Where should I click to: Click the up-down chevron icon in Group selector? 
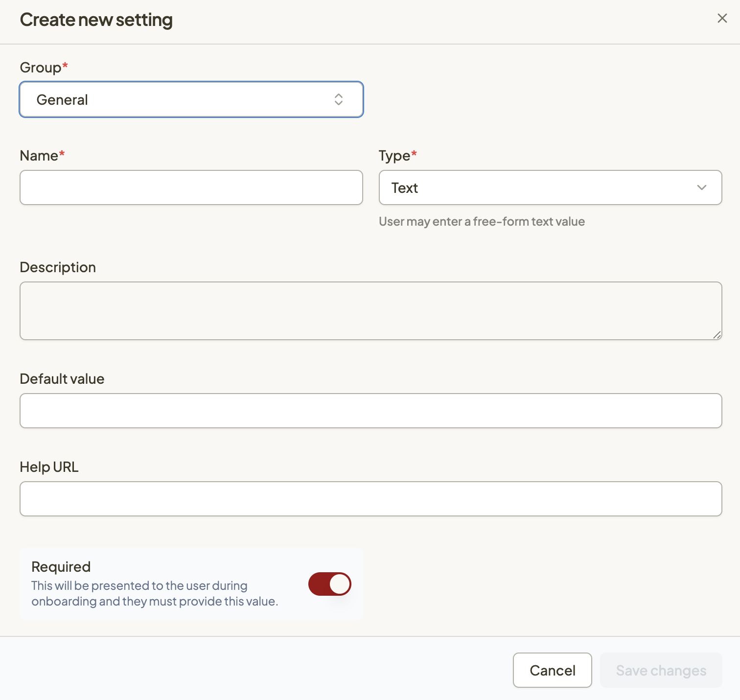pos(338,100)
